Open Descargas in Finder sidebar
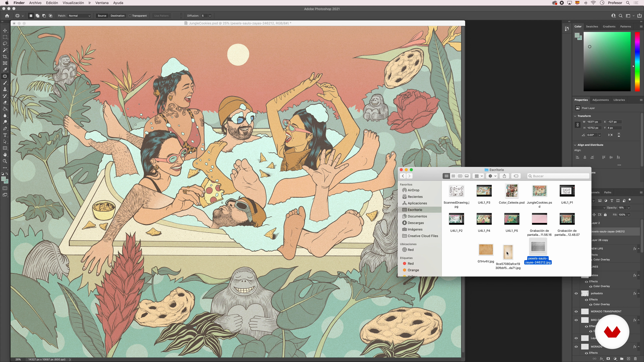 [x=416, y=223]
